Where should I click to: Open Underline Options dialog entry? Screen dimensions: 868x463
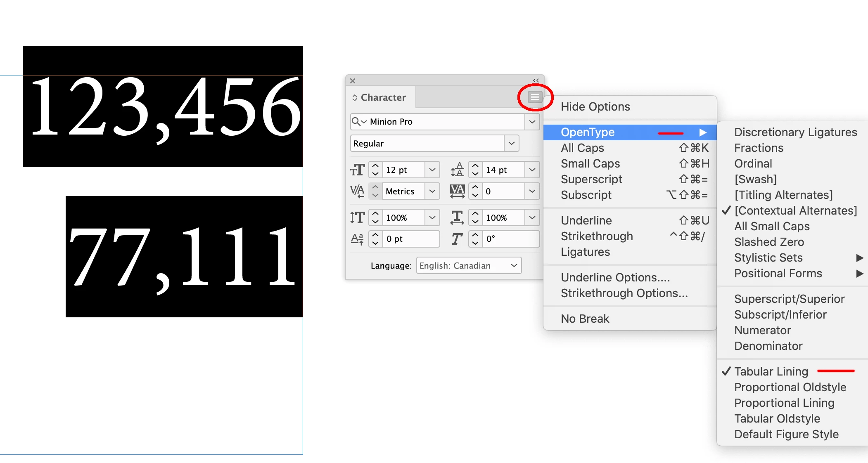click(x=615, y=277)
